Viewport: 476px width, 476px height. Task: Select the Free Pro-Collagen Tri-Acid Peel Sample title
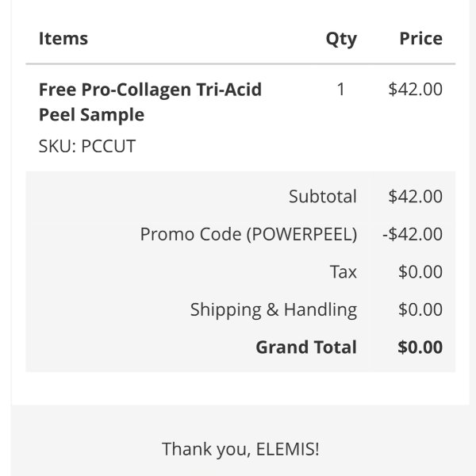pyautogui.click(x=150, y=102)
